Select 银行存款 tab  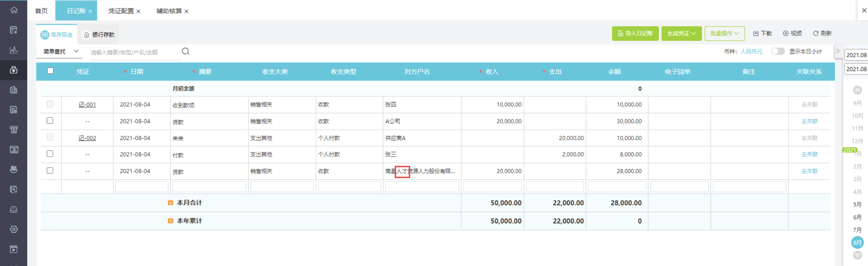pos(99,35)
